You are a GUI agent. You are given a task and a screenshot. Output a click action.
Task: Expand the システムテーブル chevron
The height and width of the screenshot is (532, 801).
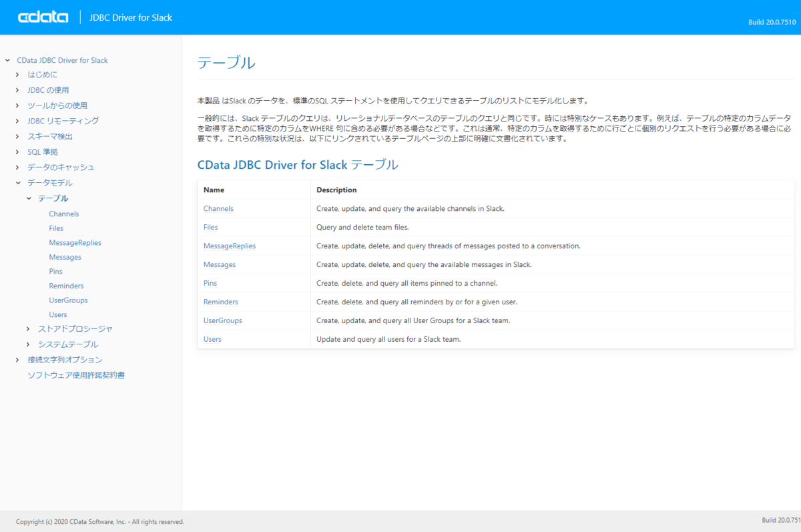(28, 344)
